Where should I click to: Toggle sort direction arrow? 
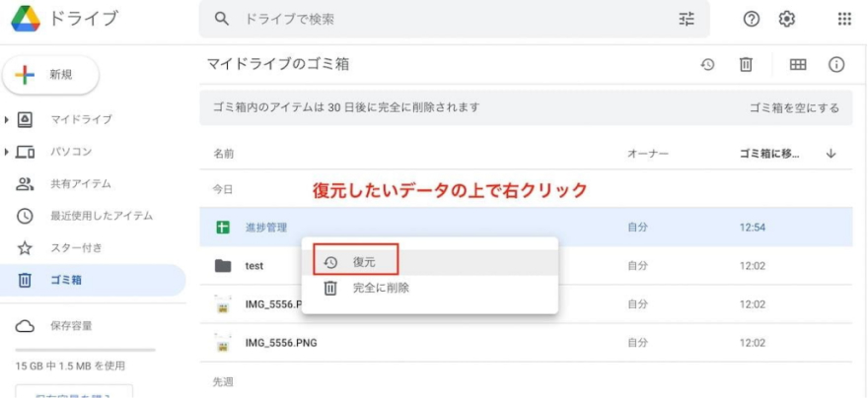(831, 154)
